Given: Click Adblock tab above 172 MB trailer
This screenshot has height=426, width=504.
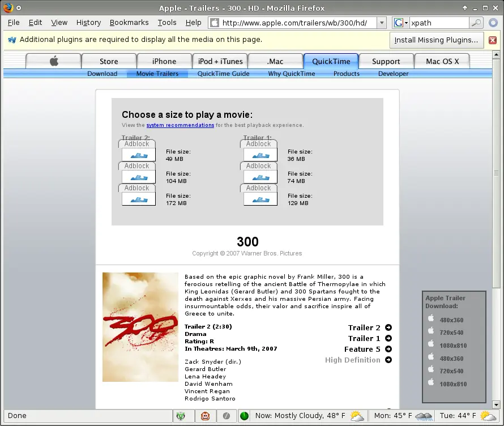Looking at the screenshot, I should [x=137, y=188].
